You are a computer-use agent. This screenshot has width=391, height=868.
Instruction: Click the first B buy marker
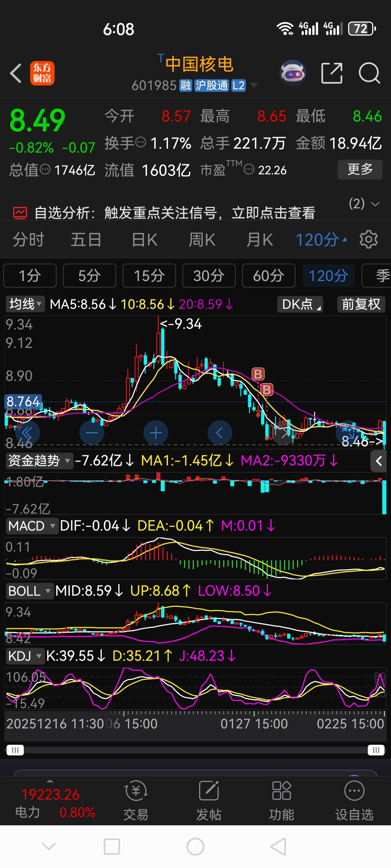258,374
